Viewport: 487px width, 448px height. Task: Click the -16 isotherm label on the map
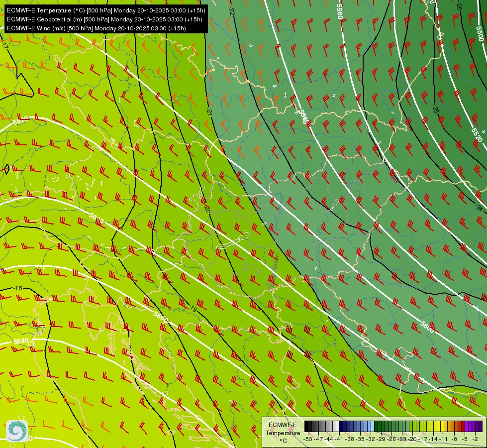[x=18, y=288]
